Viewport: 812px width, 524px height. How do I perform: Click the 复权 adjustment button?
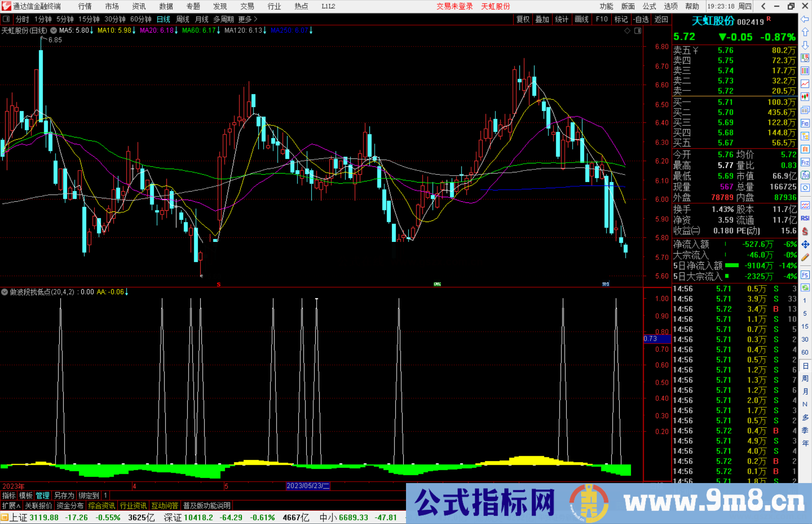523,19
